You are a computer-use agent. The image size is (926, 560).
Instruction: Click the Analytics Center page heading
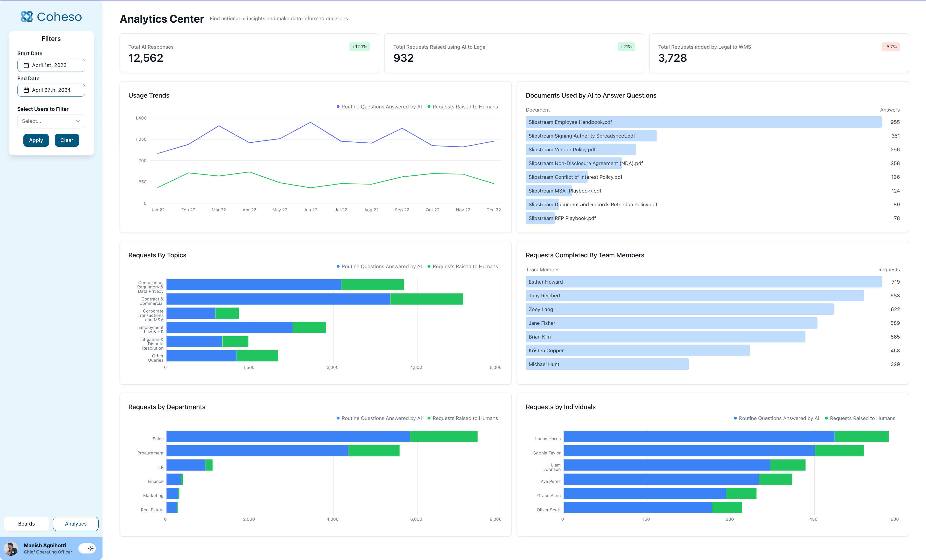point(162,19)
